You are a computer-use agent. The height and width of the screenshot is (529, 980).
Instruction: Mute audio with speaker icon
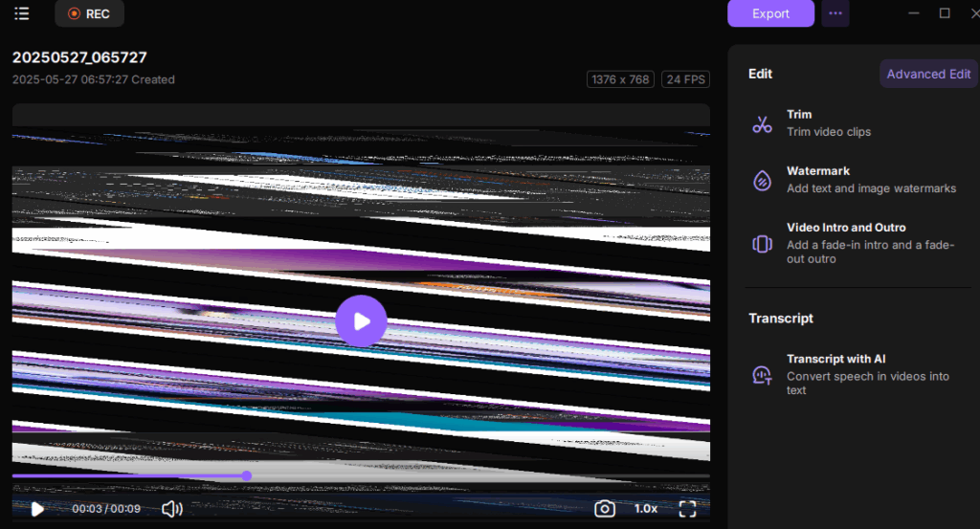[172, 509]
